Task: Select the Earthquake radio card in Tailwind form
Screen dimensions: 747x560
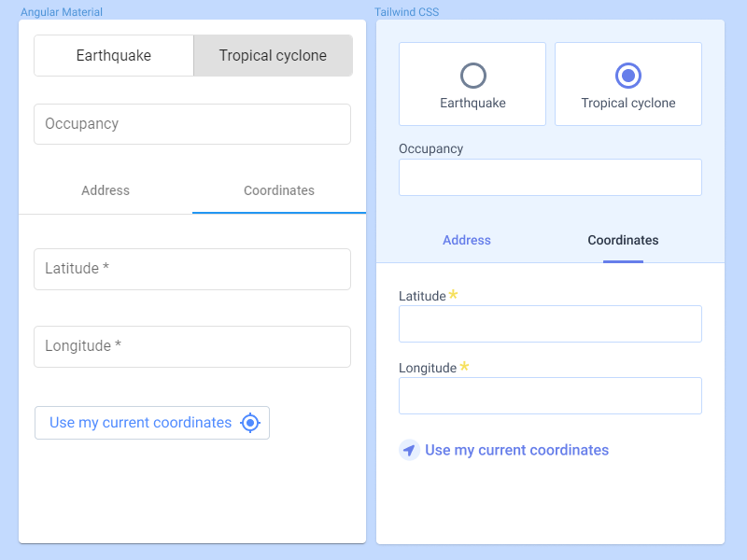Action: tap(472, 84)
